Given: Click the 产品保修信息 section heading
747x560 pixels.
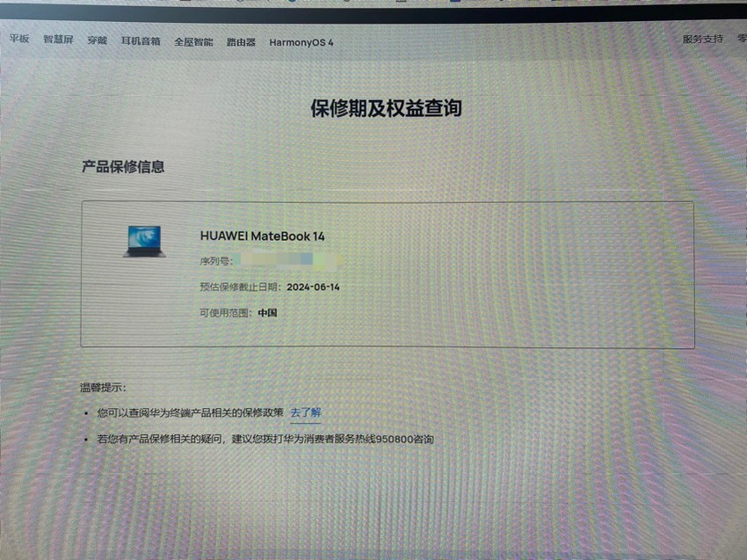Looking at the screenshot, I should [x=123, y=167].
